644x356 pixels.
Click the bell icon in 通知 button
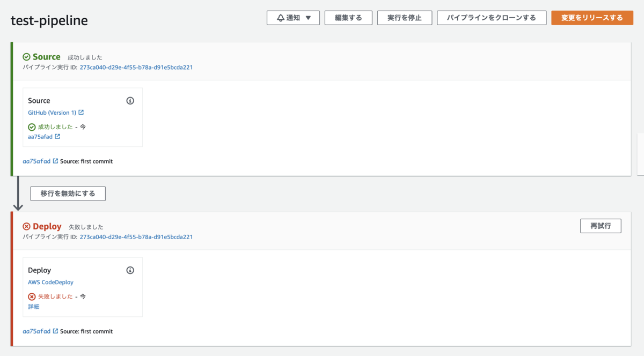(x=280, y=18)
